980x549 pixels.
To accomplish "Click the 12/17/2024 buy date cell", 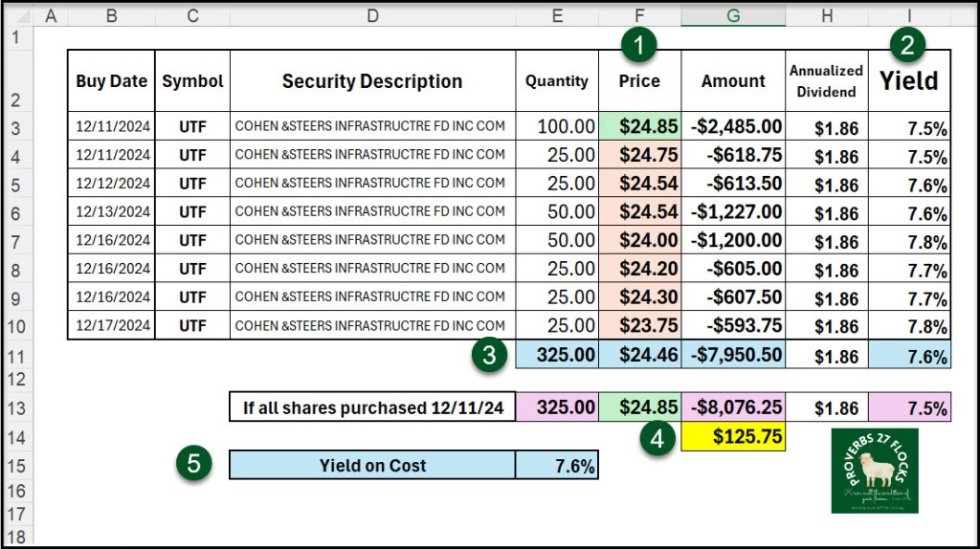I will click(113, 325).
